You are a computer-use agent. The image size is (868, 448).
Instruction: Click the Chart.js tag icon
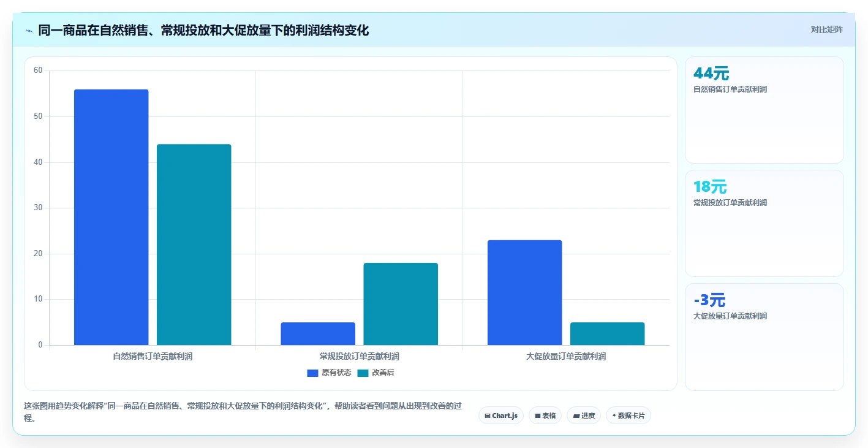pyautogui.click(x=488, y=416)
